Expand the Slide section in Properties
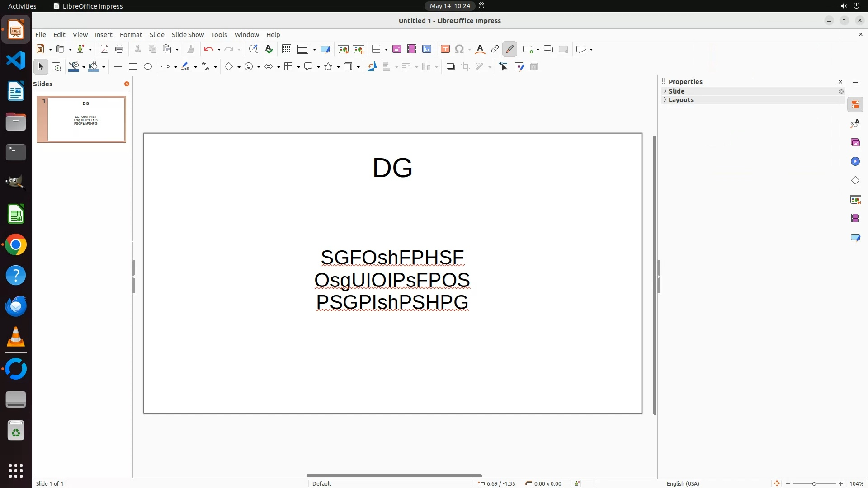This screenshot has height=488, width=868. [x=677, y=91]
